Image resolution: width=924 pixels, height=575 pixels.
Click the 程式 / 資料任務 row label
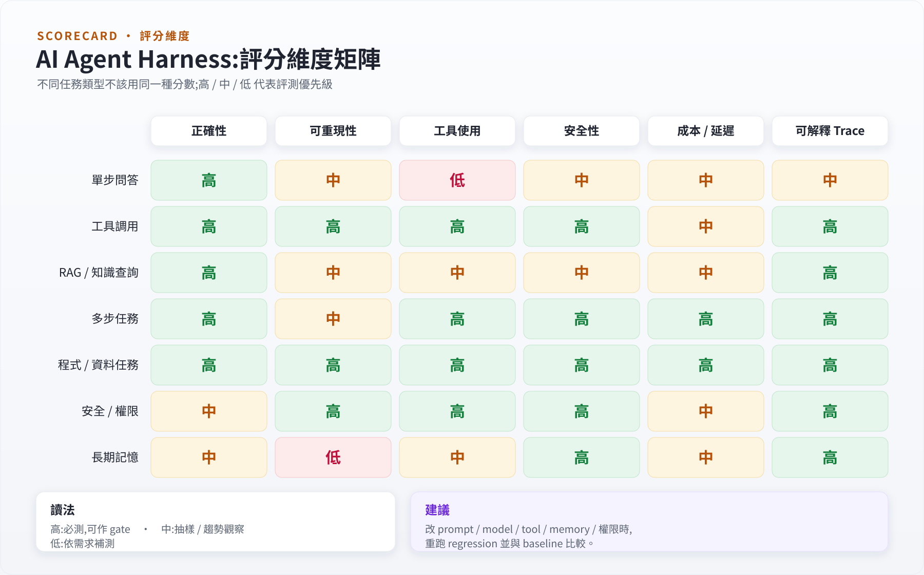pyautogui.click(x=99, y=365)
